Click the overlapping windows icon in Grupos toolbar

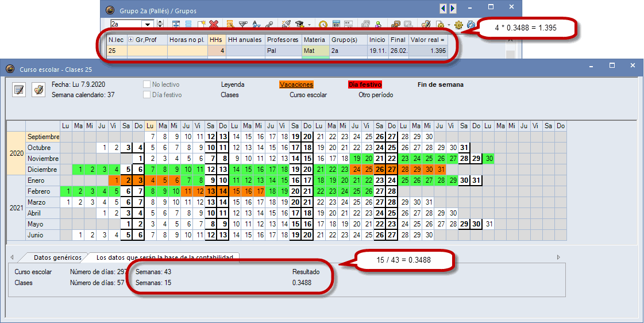coord(396,24)
